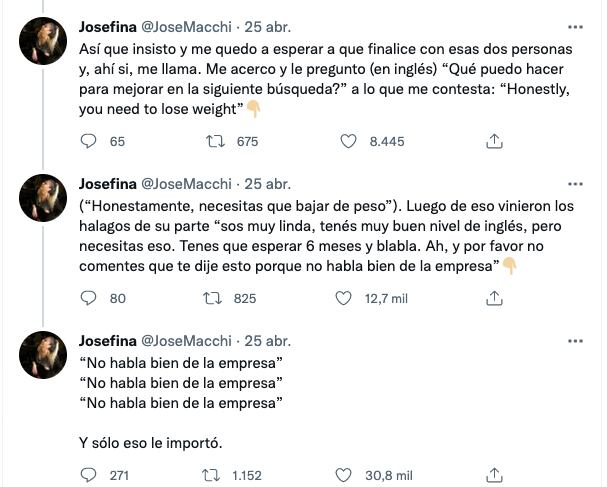This screenshot has height=487, width=607.
Task: Open more options on the first tweet
Action: click(575, 27)
